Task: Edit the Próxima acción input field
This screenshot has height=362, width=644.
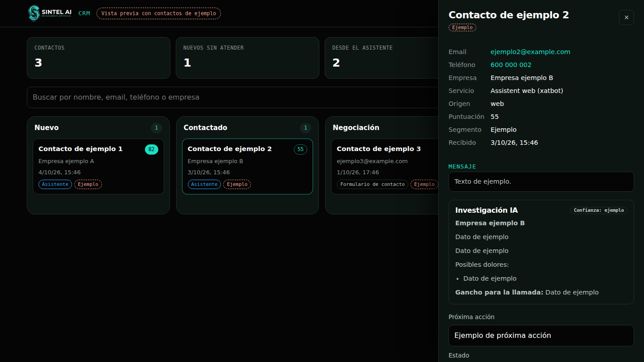Action: 541,336
